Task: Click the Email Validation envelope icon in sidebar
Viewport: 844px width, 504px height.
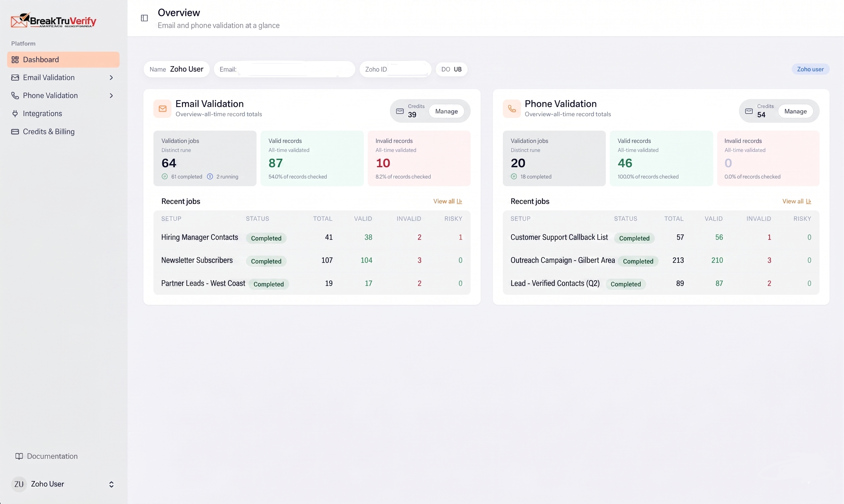Action: click(15, 77)
